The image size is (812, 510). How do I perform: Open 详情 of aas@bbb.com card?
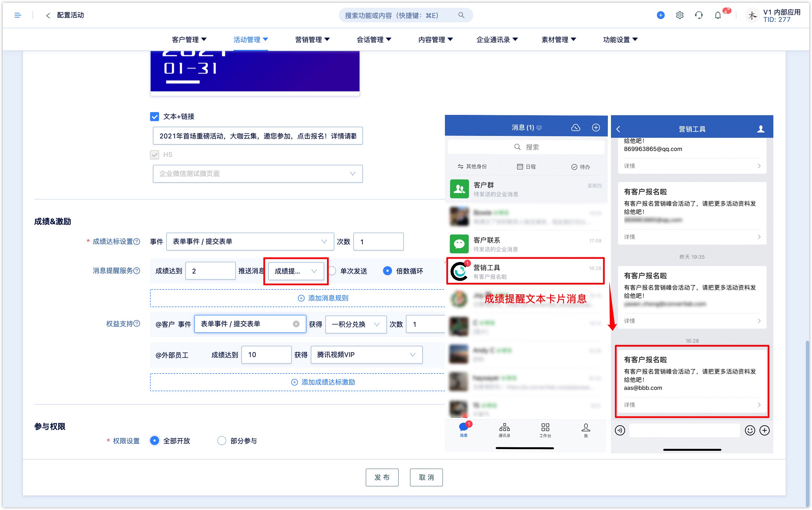click(x=692, y=405)
